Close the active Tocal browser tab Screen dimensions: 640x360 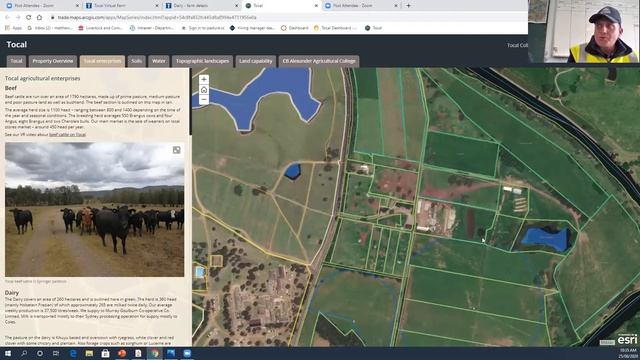316,6
